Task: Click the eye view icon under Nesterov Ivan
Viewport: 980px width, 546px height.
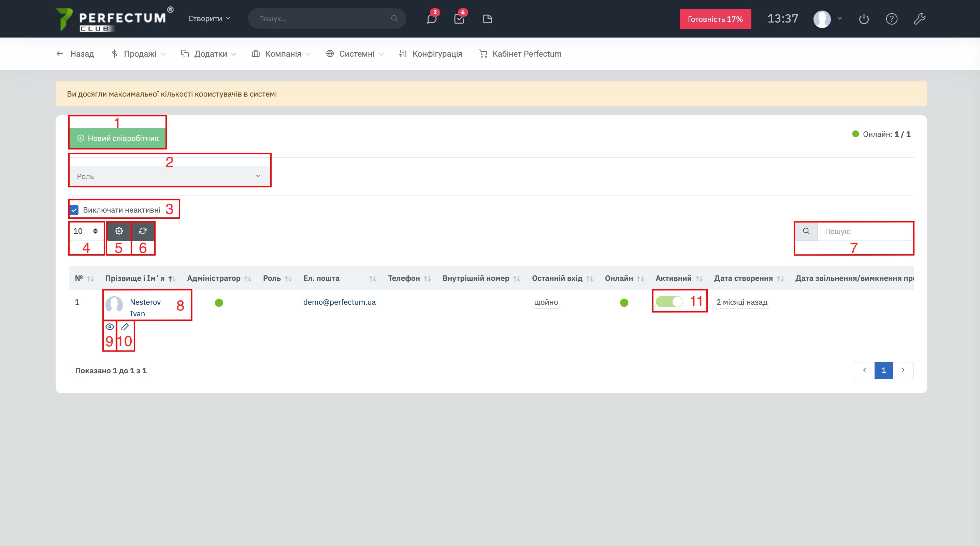Action: (x=110, y=327)
